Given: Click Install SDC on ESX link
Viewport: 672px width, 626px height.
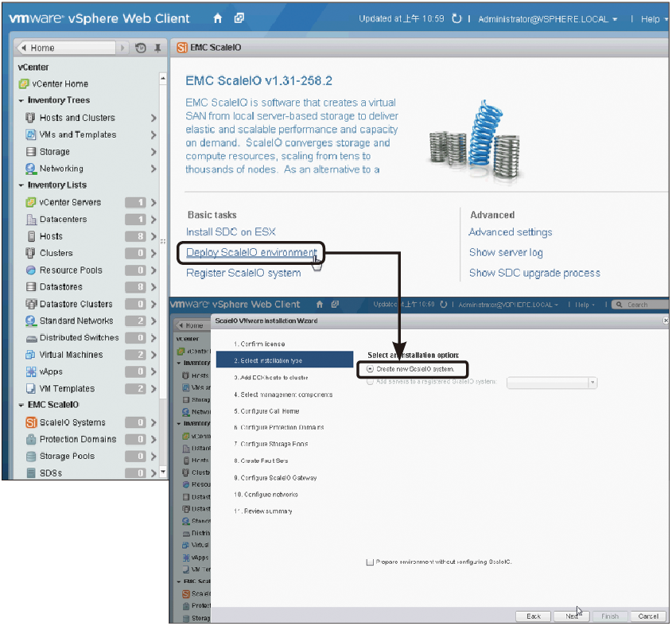Looking at the screenshot, I should tap(231, 232).
